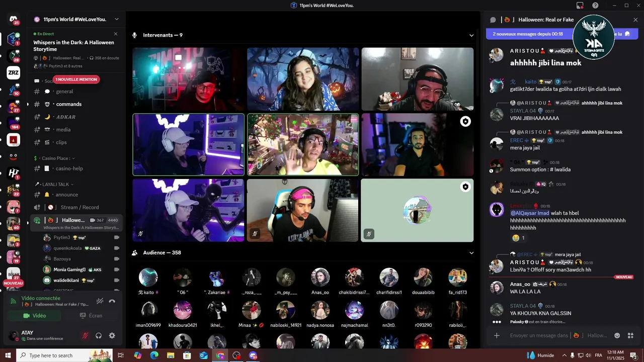
Task: Open Task View on the taskbar
Action: tap(121, 355)
